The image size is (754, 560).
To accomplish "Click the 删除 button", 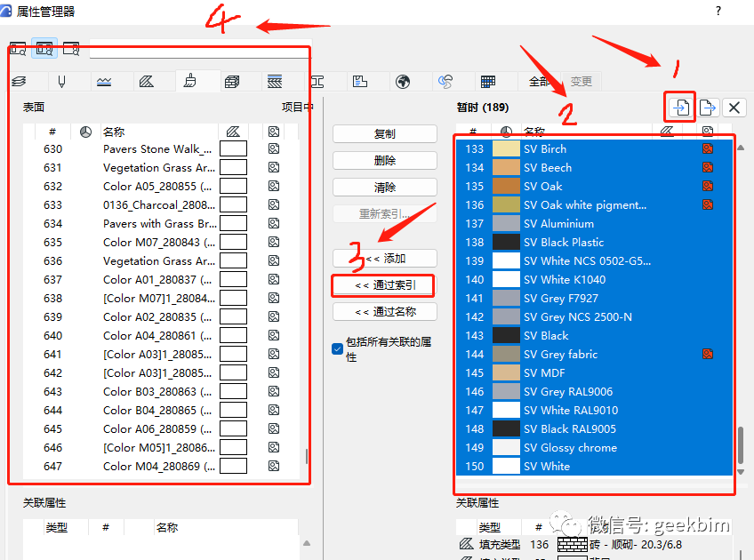I will (385, 161).
